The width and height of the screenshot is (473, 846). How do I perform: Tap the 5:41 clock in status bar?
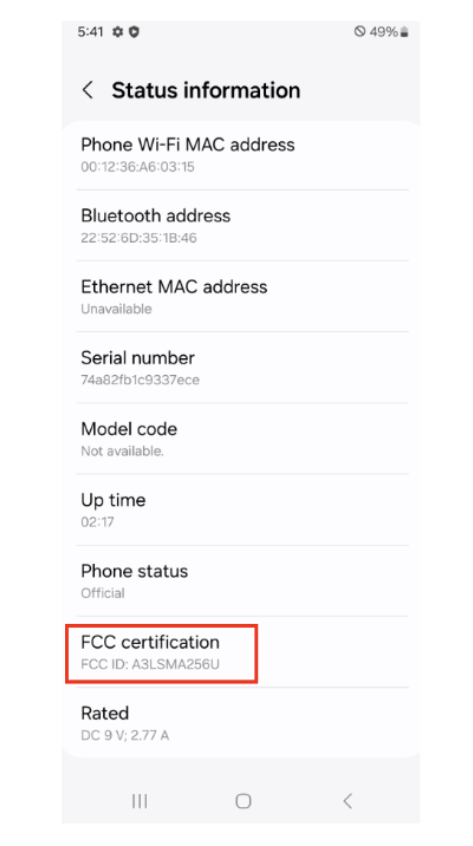(x=90, y=32)
